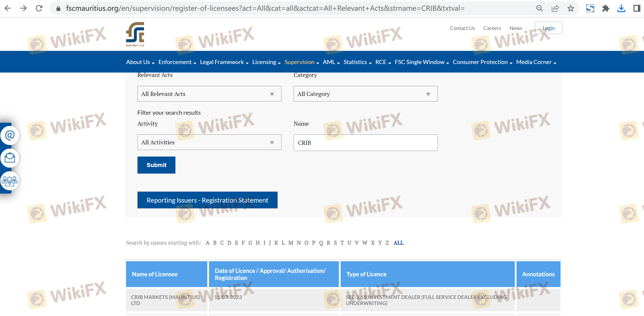Viewport: 644px width, 316px height.
Task: Filter names by the ALL link
Action: (x=398, y=243)
